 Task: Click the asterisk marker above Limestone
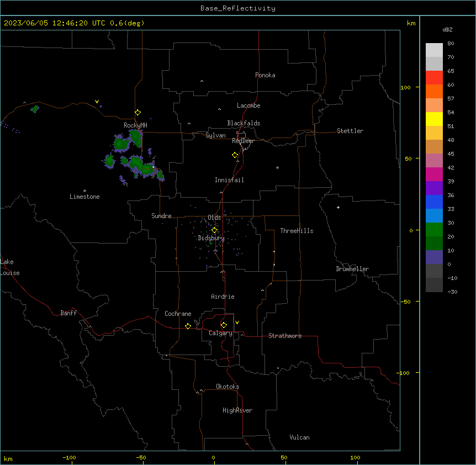[84, 191]
